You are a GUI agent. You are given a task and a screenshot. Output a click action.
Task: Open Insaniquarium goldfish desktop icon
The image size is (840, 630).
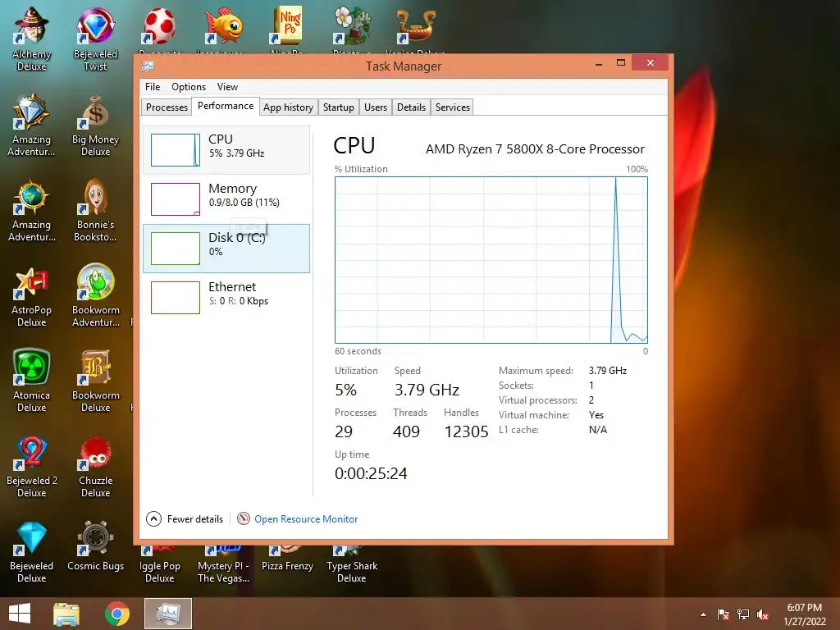pyautogui.click(x=223, y=27)
